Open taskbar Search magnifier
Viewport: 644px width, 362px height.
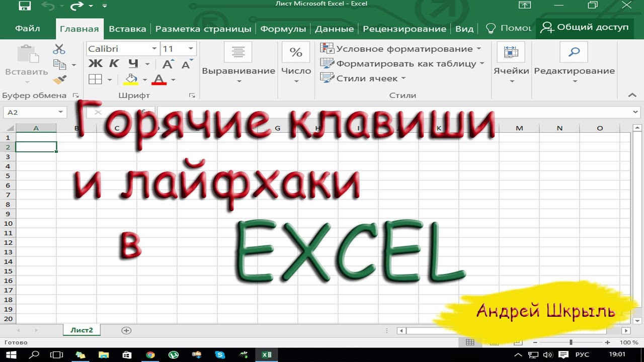[x=34, y=355]
